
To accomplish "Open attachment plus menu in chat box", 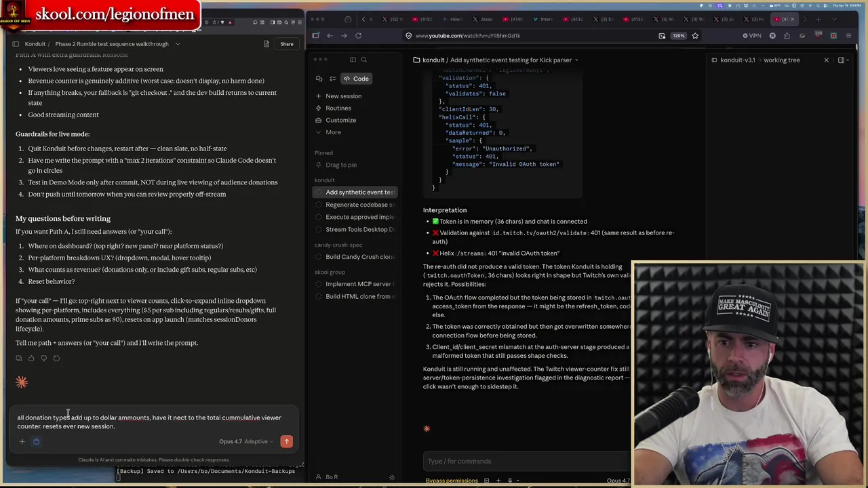I will tap(22, 442).
